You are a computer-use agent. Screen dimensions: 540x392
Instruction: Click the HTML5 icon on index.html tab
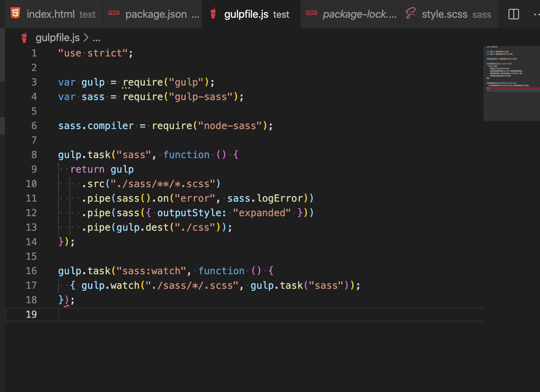pyautogui.click(x=15, y=14)
